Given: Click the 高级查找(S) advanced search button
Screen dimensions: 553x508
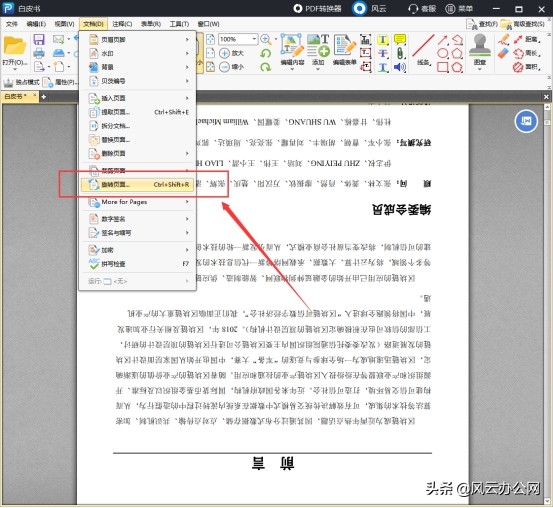Looking at the screenshot, I should pos(523,24).
